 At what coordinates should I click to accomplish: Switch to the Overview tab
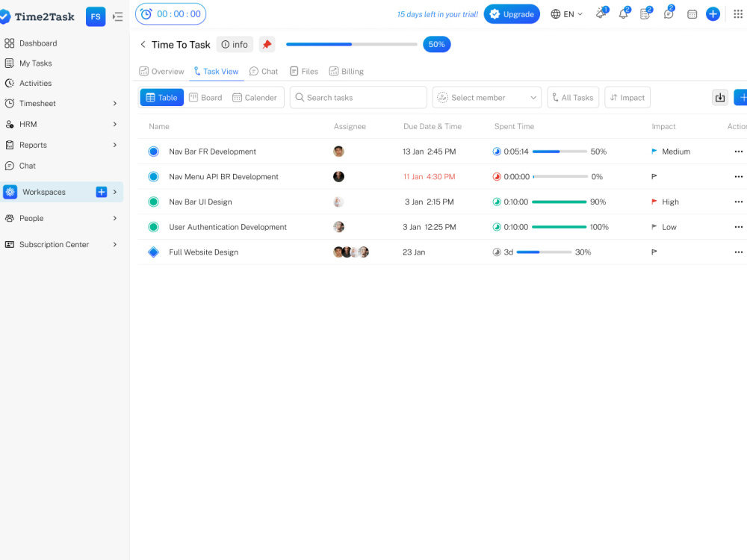coord(161,72)
